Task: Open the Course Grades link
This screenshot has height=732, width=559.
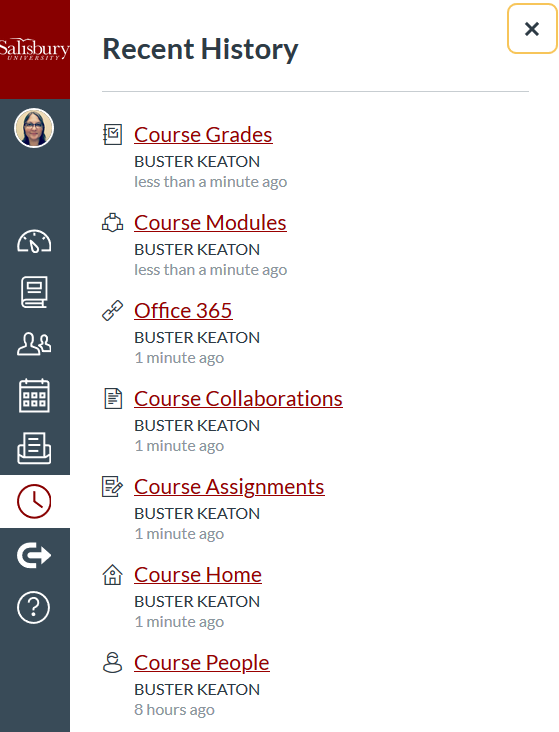Action: (203, 134)
